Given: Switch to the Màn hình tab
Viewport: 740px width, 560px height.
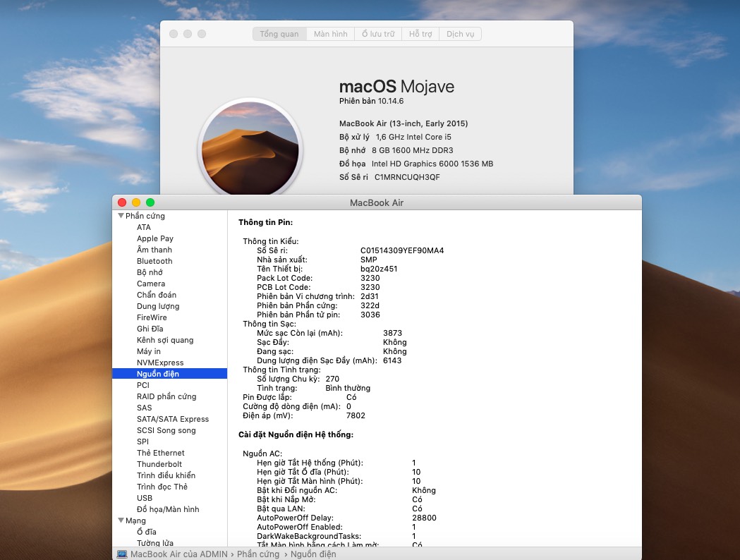Looking at the screenshot, I should tap(330, 34).
